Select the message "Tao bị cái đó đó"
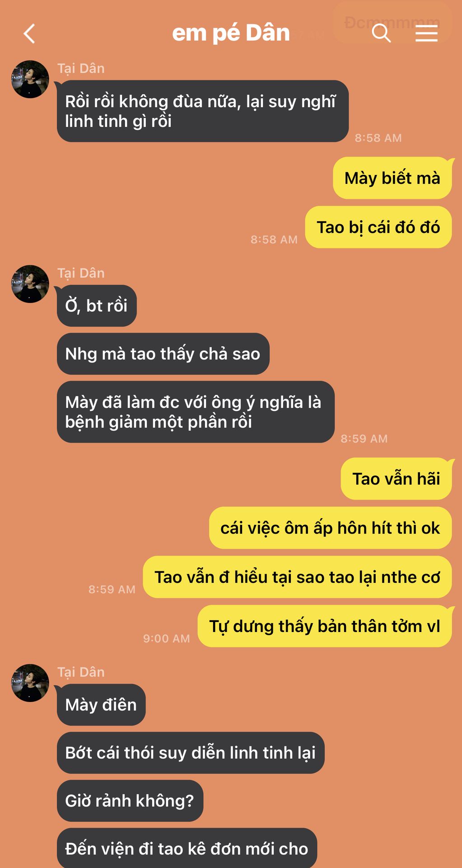Image resolution: width=462 pixels, height=868 pixels. click(378, 227)
